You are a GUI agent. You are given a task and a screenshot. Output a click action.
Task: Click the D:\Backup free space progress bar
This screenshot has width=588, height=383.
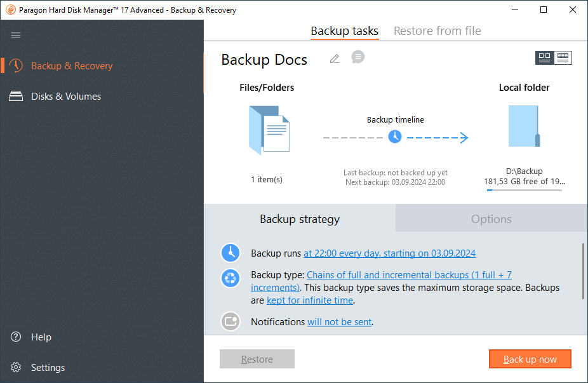(x=525, y=190)
